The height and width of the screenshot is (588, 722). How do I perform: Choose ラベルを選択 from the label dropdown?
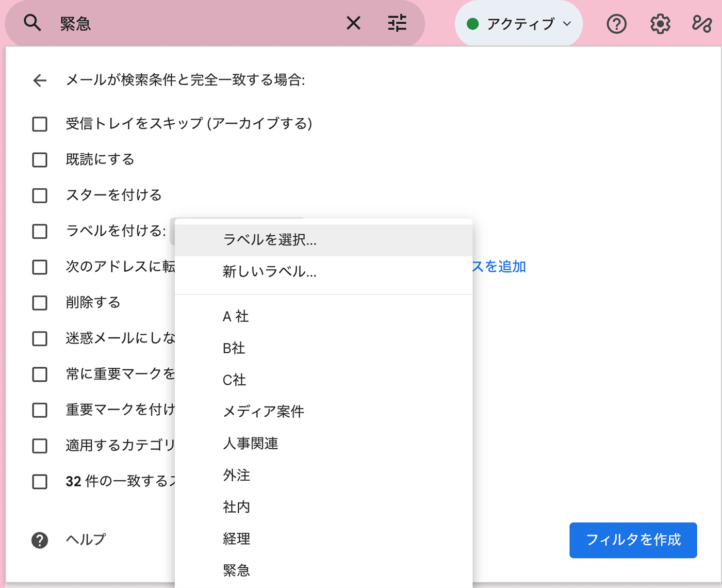(x=269, y=240)
